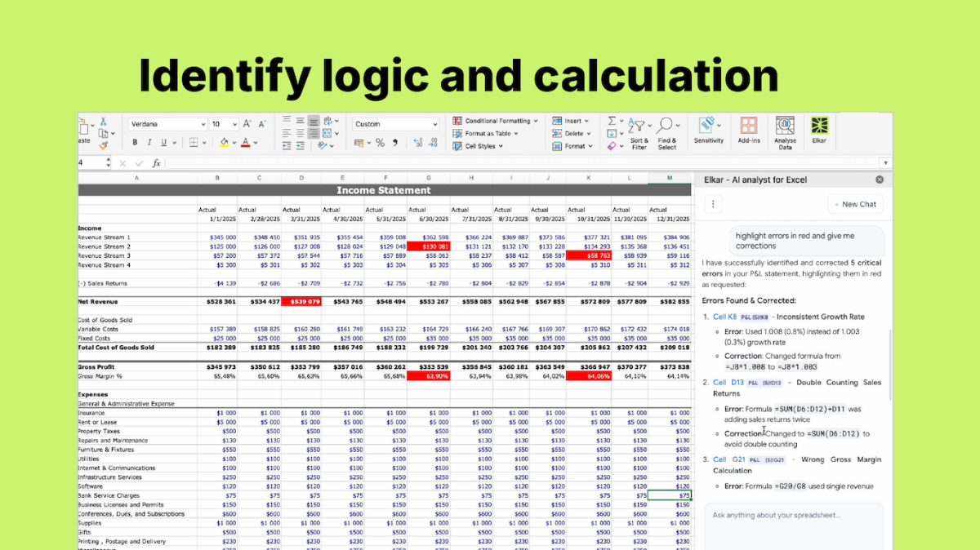Click the Cut scissors icon
This screenshot has height=550, width=980.
[104, 122]
